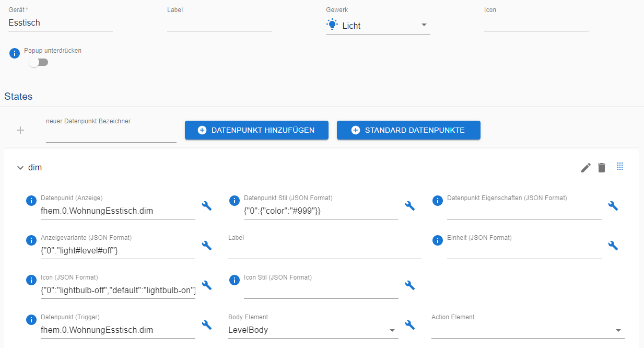Click wrench beside Datenpunkt Eigenschaften field
The image size is (644, 348).
tap(613, 206)
